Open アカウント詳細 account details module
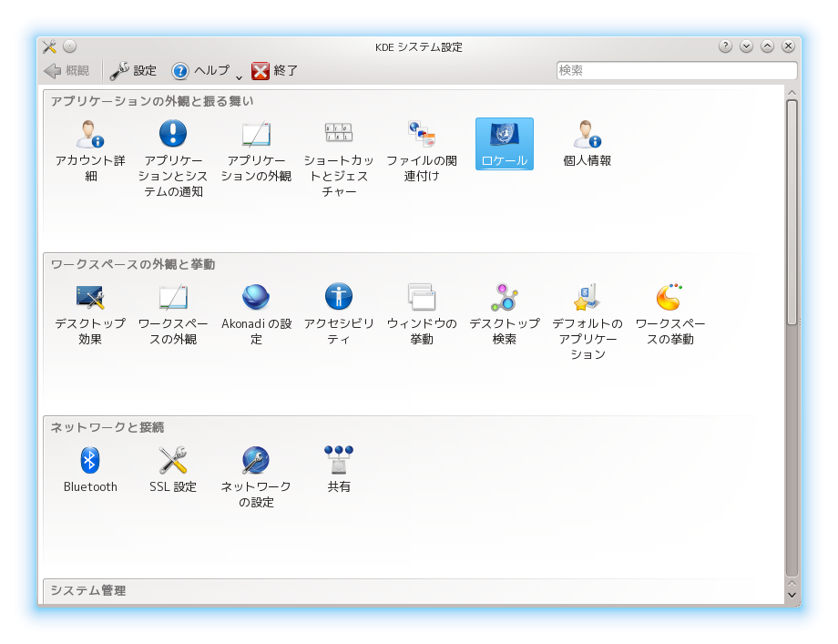 (90, 150)
